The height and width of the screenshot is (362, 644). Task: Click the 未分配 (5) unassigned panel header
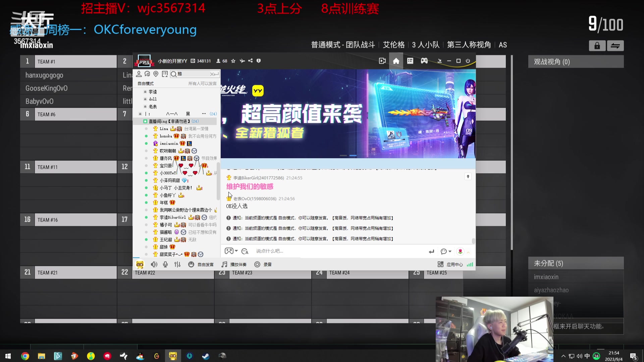(x=576, y=263)
